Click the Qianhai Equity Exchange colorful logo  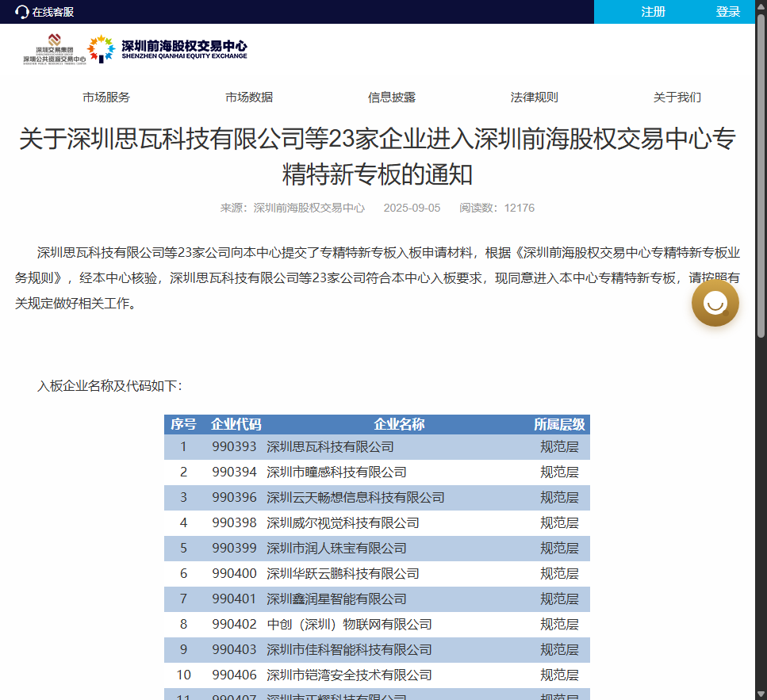(x=101, y=49)
